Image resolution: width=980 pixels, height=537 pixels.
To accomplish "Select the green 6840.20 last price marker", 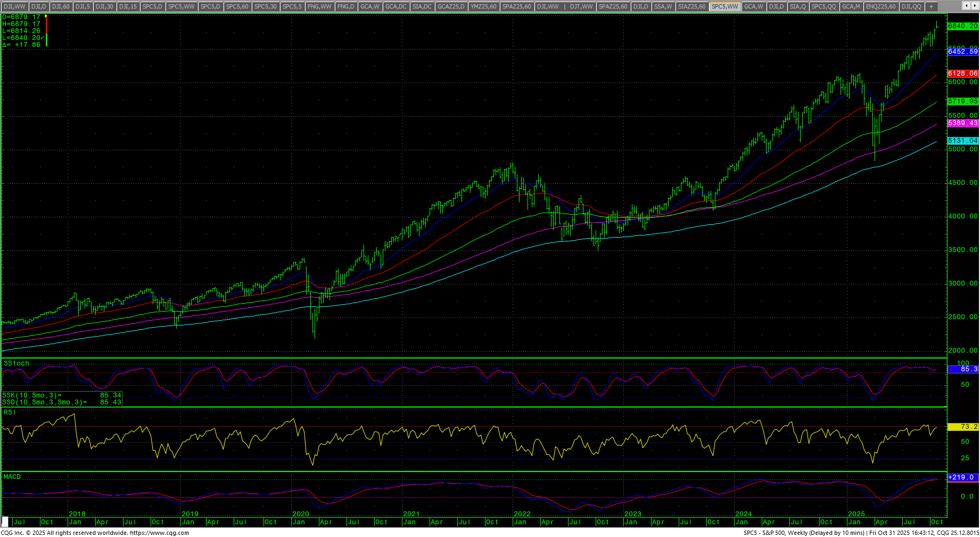I will click(x=962, y=26).
